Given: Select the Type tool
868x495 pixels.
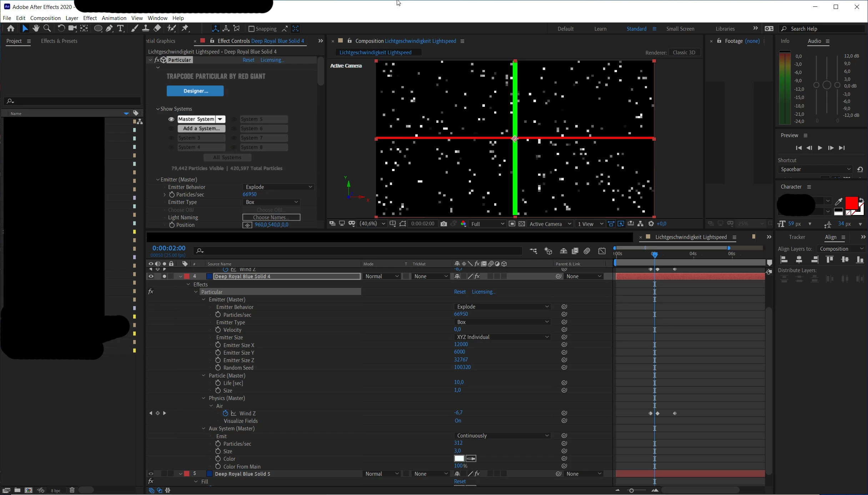Looking at the screenshot, I should pos(120,28).
